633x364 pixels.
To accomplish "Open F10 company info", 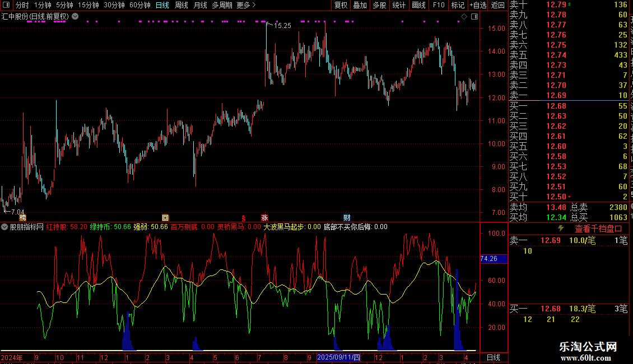I will point(439,5).
